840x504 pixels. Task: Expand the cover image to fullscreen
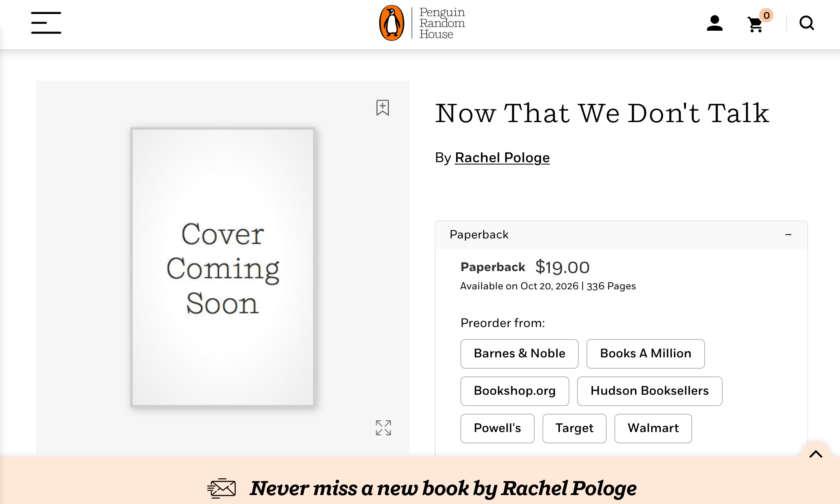click(383, 427)
